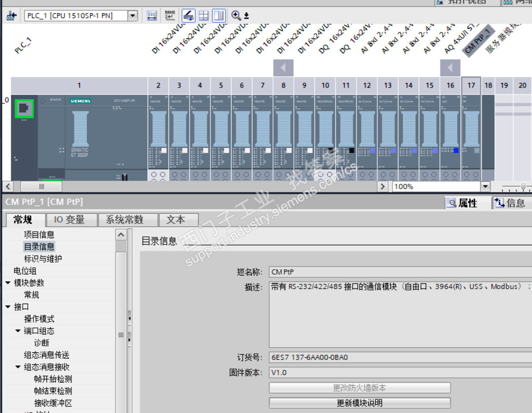Select the DI module in slot 5

click(x=221, y=138)
